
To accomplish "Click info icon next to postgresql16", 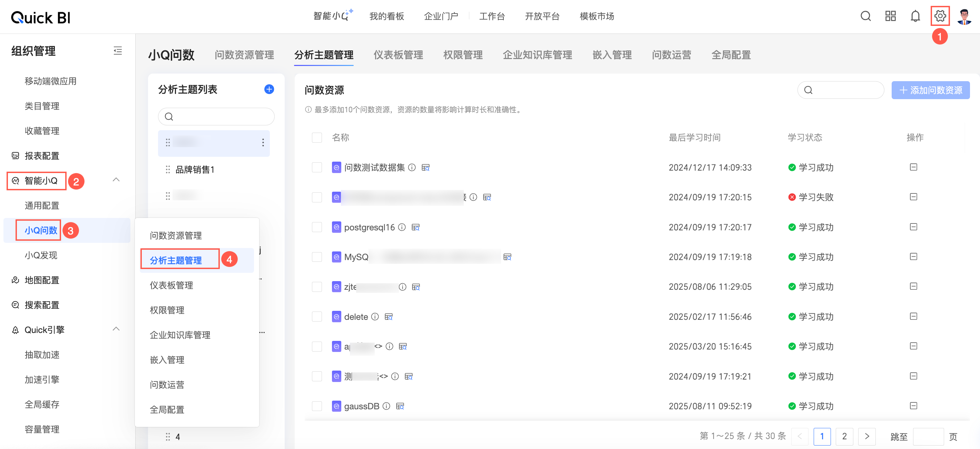I will pyautogui.click(x=402, y=227).
